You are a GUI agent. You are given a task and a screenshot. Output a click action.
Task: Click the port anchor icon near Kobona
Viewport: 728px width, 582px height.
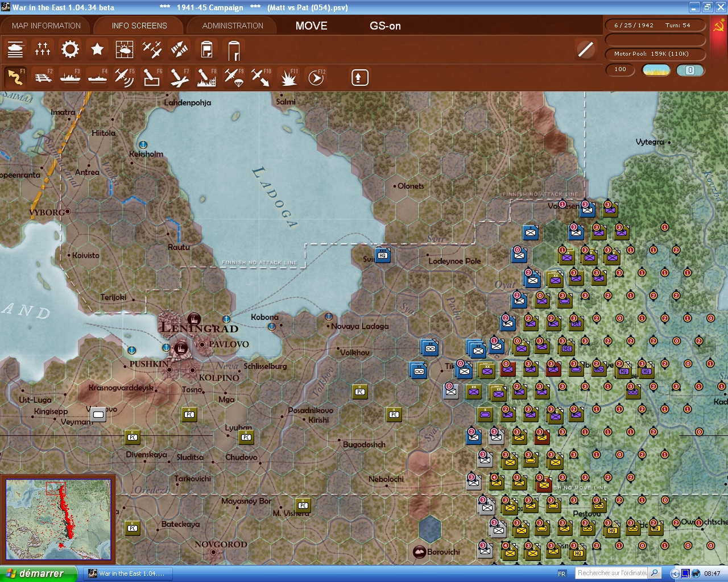pos(271,327)
